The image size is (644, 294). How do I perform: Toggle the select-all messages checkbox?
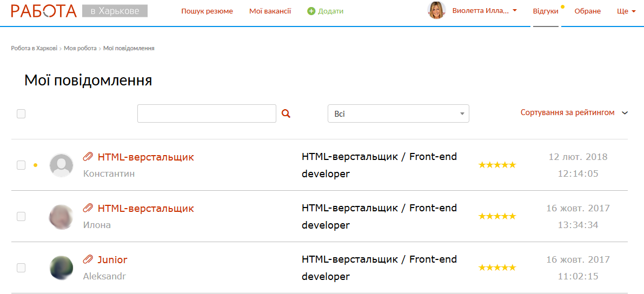pos(21,113)
